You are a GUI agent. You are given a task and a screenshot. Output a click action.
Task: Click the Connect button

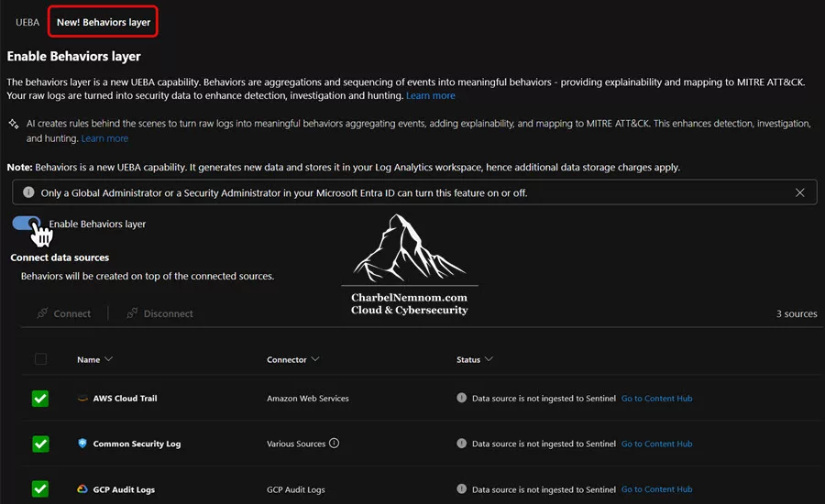(x=63, y=313)
